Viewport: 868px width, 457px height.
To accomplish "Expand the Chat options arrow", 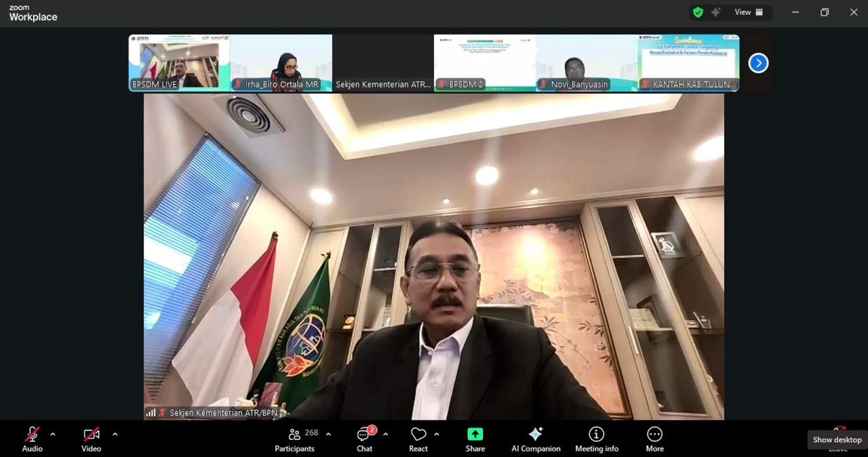I will pyautogui.click(x=385, y=435).
